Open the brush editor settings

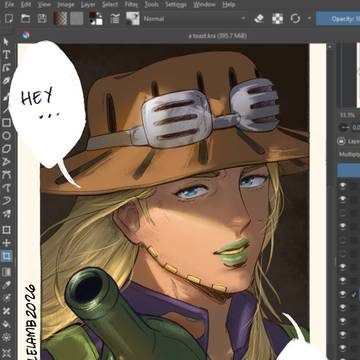115,19
